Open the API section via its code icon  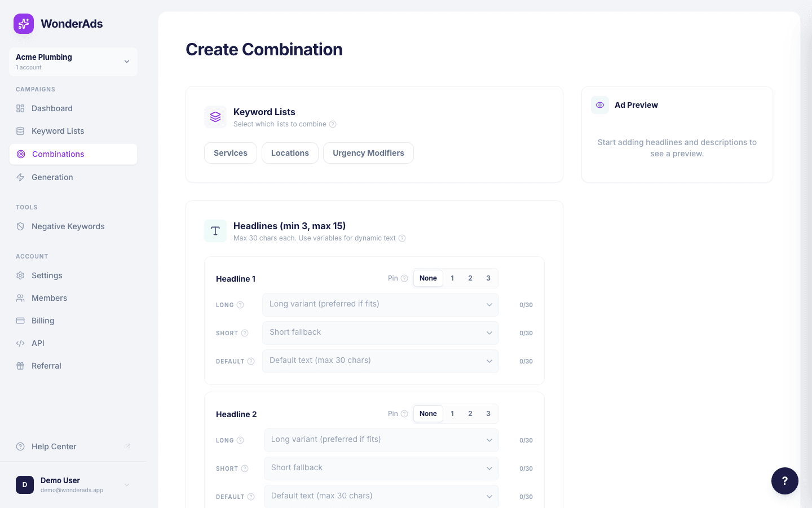pos(20,343)
